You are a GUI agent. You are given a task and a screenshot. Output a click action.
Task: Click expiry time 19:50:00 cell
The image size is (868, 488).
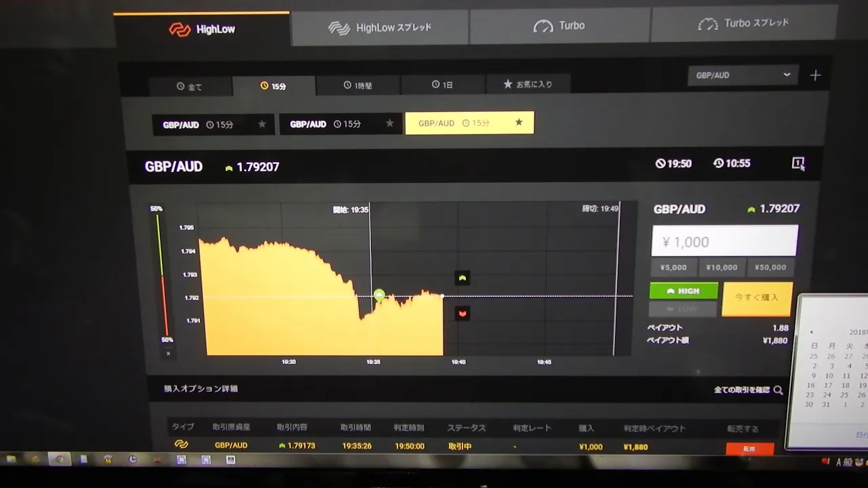point(409,446)
